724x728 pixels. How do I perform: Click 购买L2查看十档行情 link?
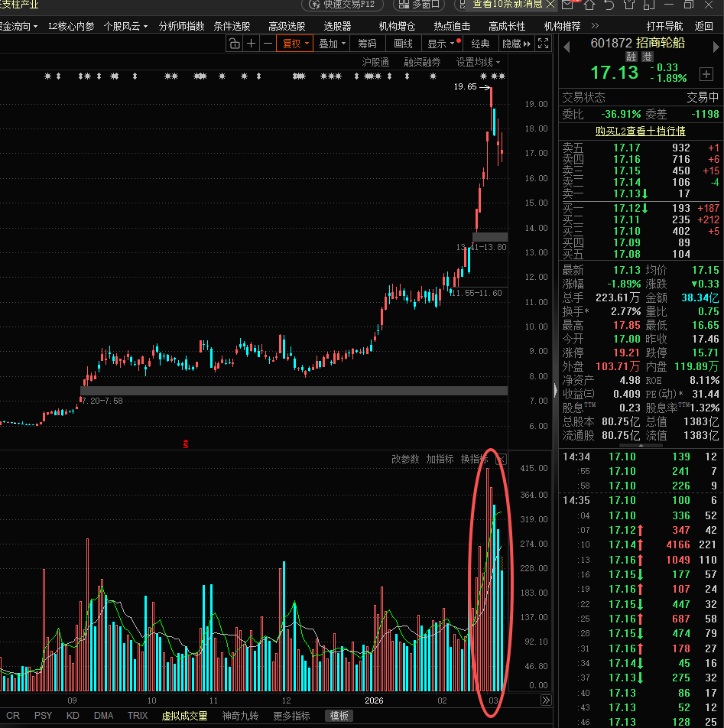click(x=640, y=131)
